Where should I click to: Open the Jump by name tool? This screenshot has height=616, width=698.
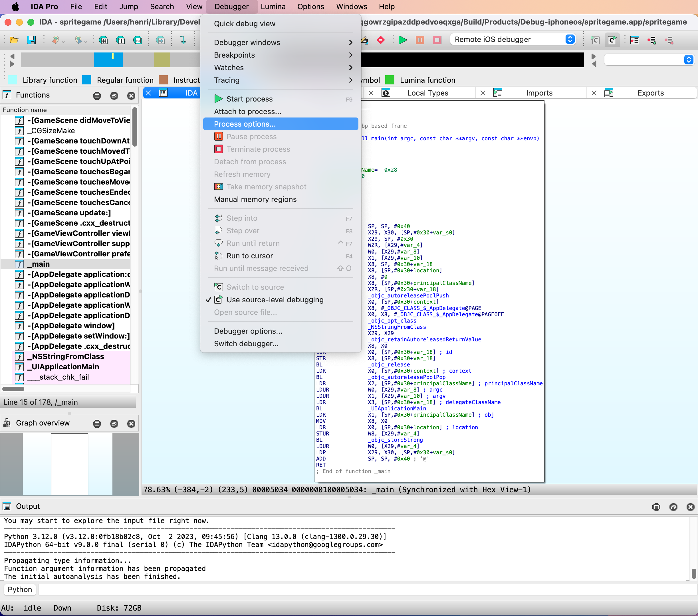coord(120,40)
